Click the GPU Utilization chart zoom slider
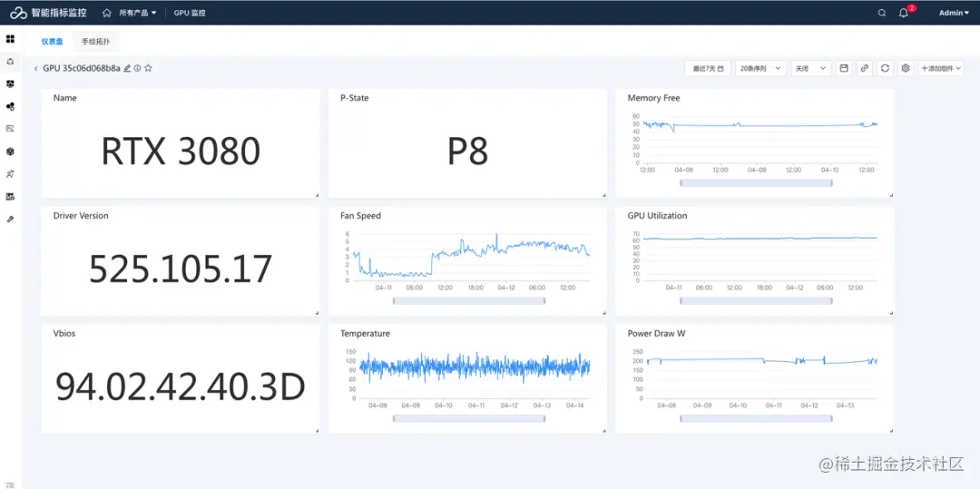This screenshot has width=980, height=489. 756,301
